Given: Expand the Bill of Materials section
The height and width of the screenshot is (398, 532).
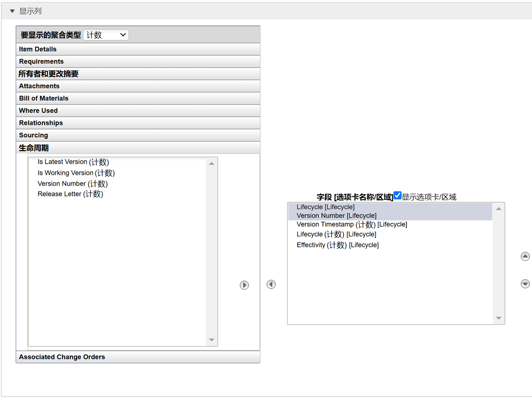Looking at the screenshot, I should click(x=138, y=98).
